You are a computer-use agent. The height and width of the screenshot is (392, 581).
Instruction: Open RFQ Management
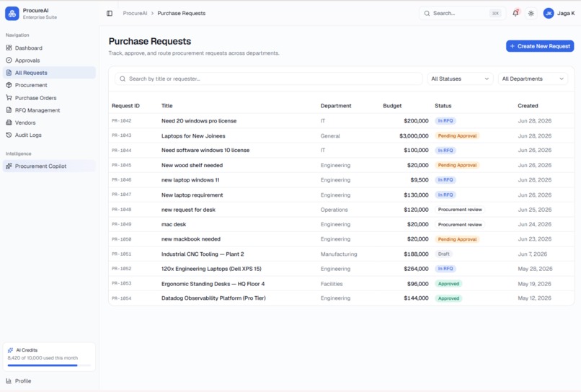[x=49, y=110]
